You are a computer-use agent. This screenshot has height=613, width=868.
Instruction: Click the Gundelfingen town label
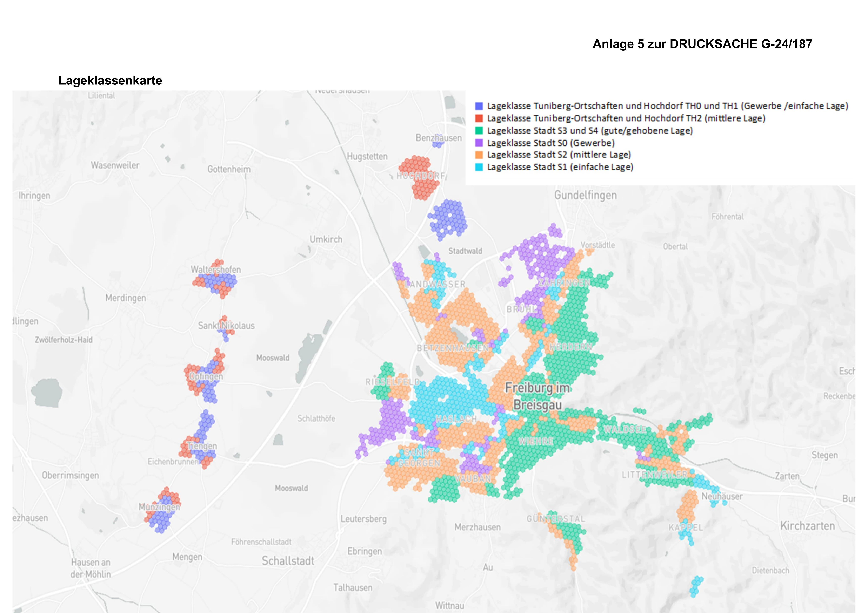point(585,195)
